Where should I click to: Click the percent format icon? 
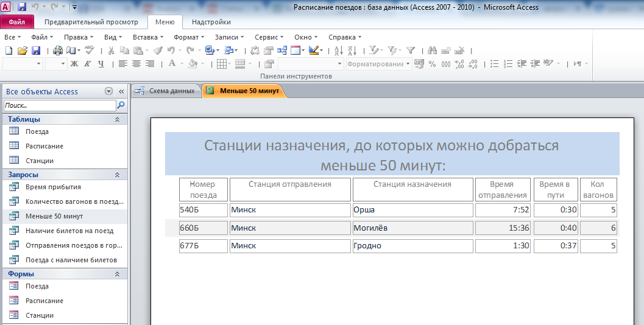[x=432, y=64]
